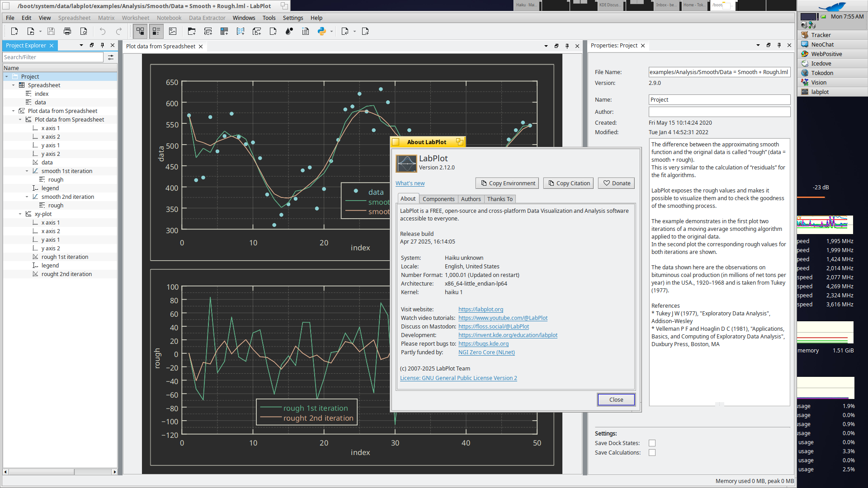868x488 pixels.
Task: Open Project Explorer filter options icon
Action: tap(111, 57)
